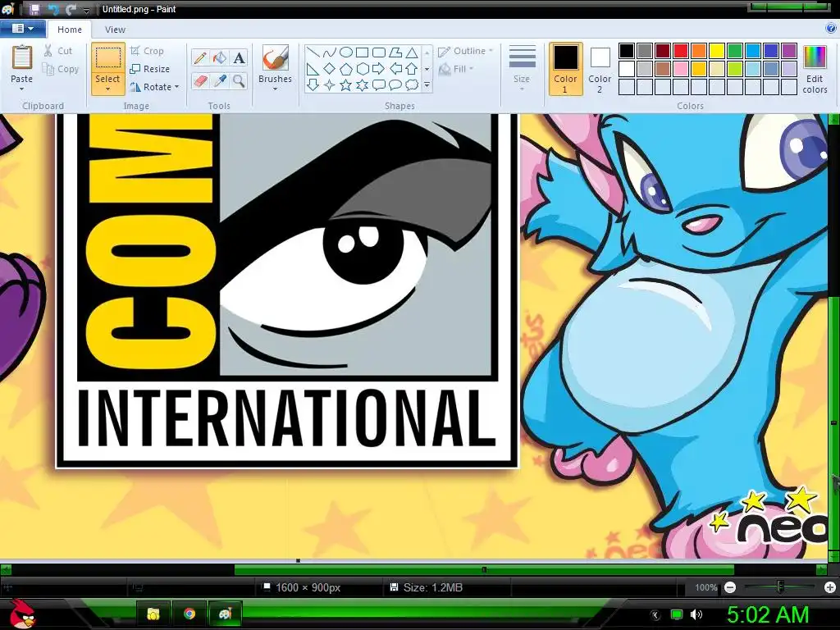Image resolution: width=840 pixels, height=630 pixels.
Task: Choose the Rectangle shape
Action: pos(363,52)
